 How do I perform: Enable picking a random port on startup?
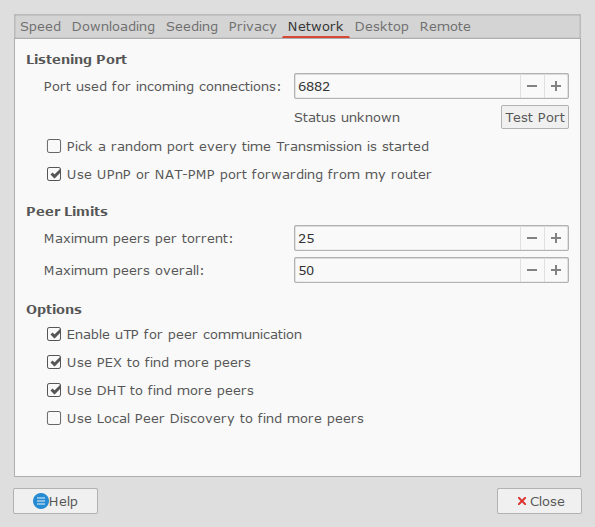[54, 146]
